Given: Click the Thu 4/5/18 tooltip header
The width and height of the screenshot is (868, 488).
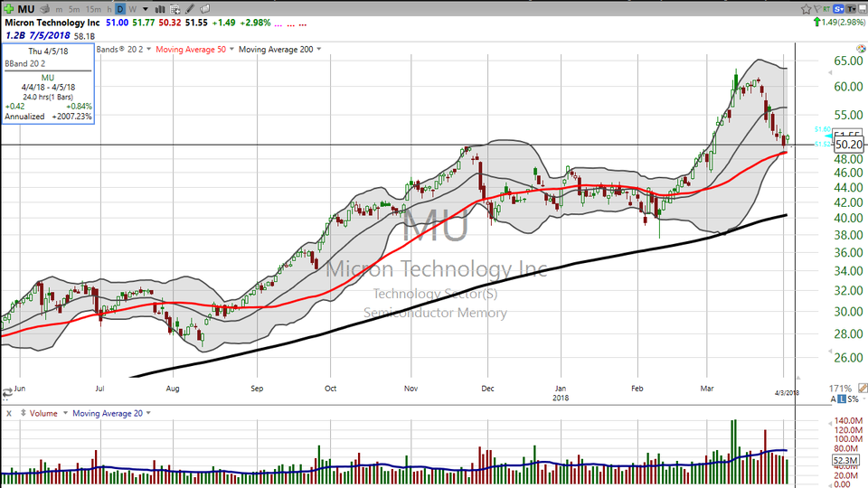Looking at the screenshot, I should pyautogui.click(x=48, y=51).
